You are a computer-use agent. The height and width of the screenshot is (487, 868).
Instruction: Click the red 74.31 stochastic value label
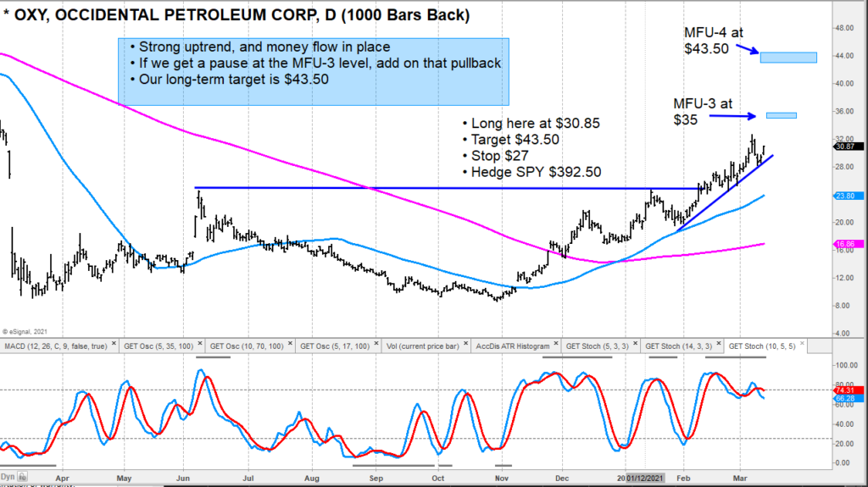pyautogui.click(x=848, y=390)
